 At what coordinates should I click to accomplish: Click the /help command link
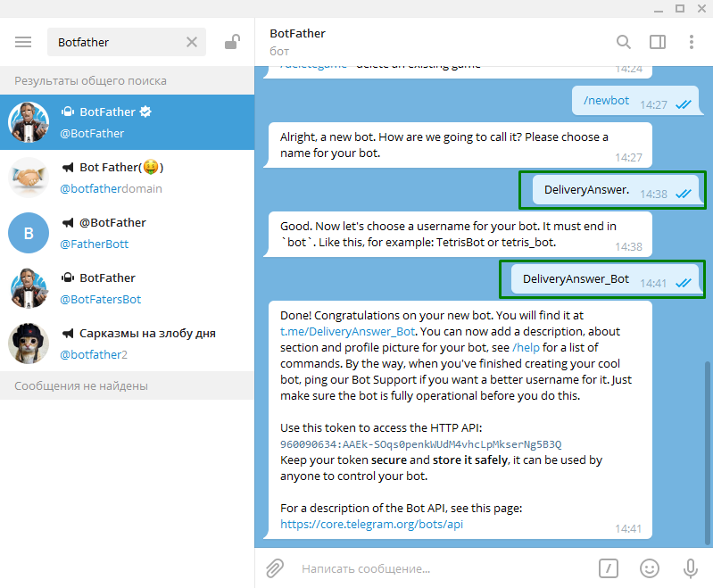tap(526, 347)
